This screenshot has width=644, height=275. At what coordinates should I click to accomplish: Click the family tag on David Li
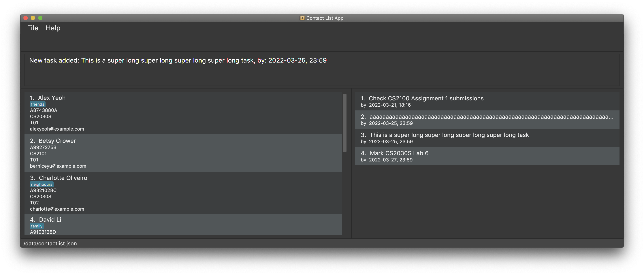coord(37,226)
